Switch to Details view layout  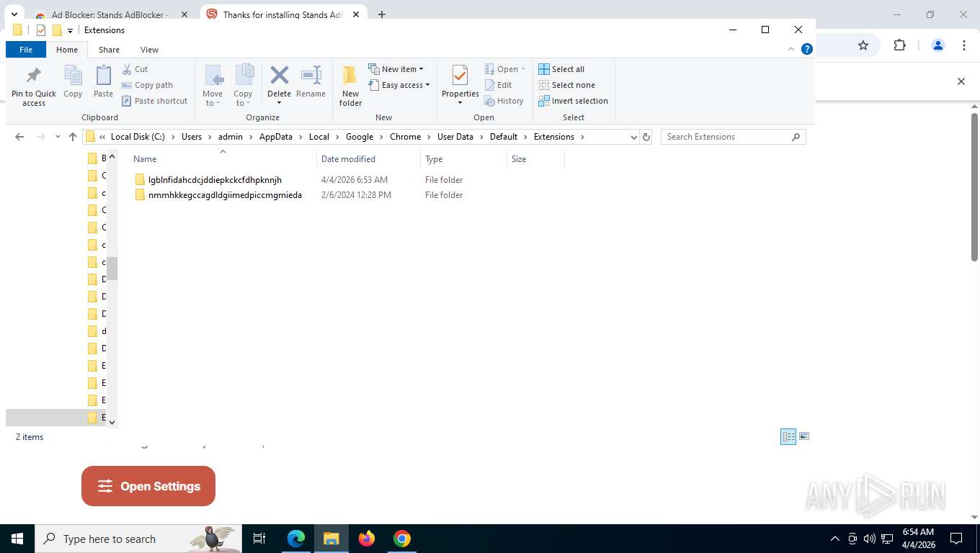pyautogui.click(x=788, y=436)
